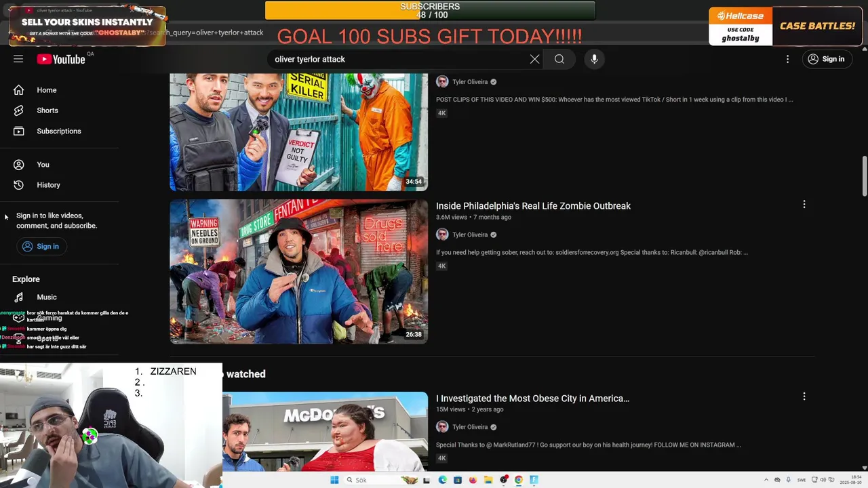This screenshot has width=868, height=488.
Task: Click Tyler Oliveira avatar for Obese City video
Action: click(x=442, y=427)
